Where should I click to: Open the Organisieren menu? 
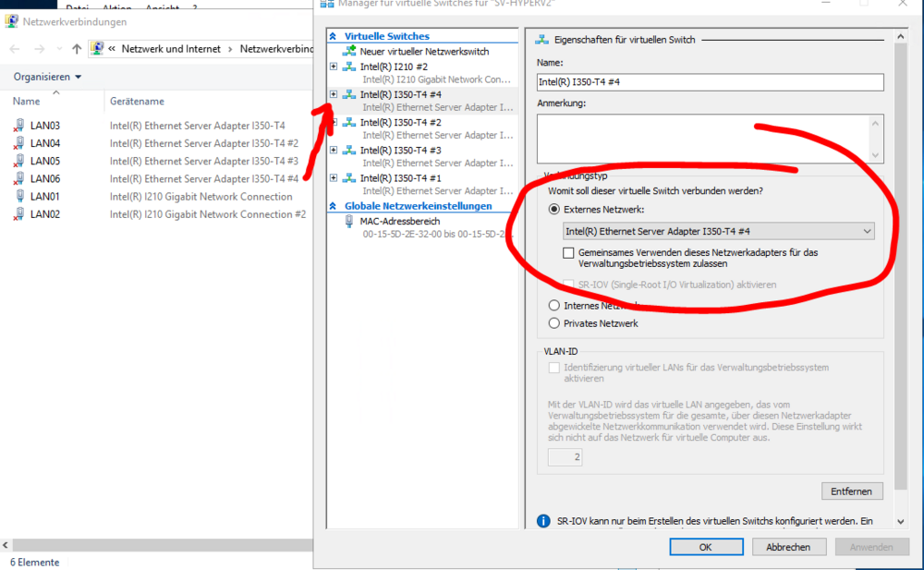pos(48,77)
